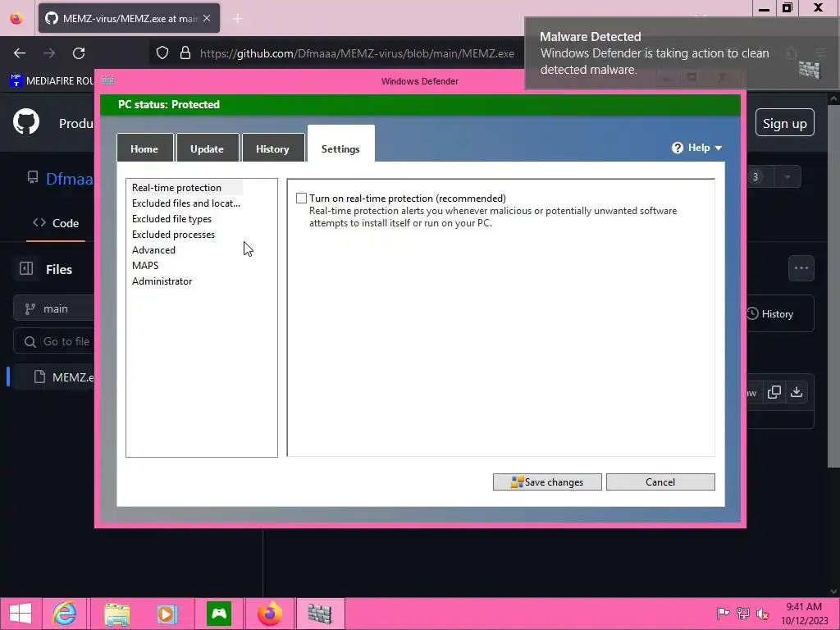Open the GitHub three-dots more options button

pyautogui.click(x=801, y=268)
